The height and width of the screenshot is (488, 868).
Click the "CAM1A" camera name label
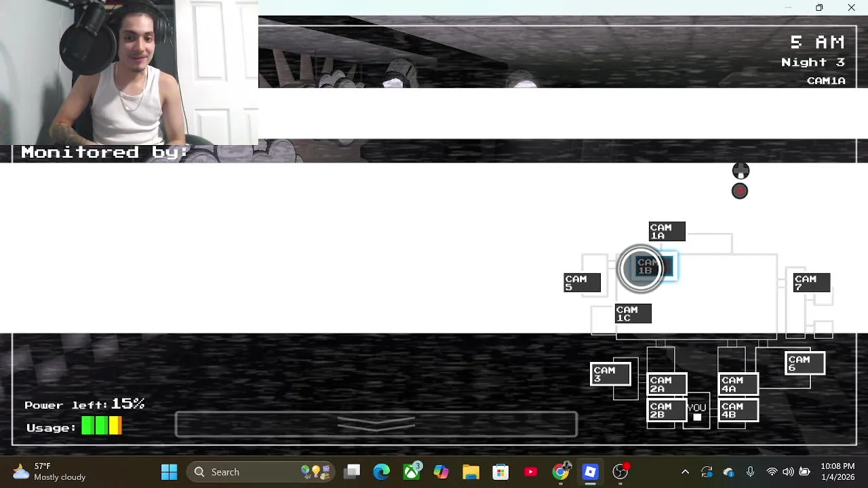click(826, 81)
